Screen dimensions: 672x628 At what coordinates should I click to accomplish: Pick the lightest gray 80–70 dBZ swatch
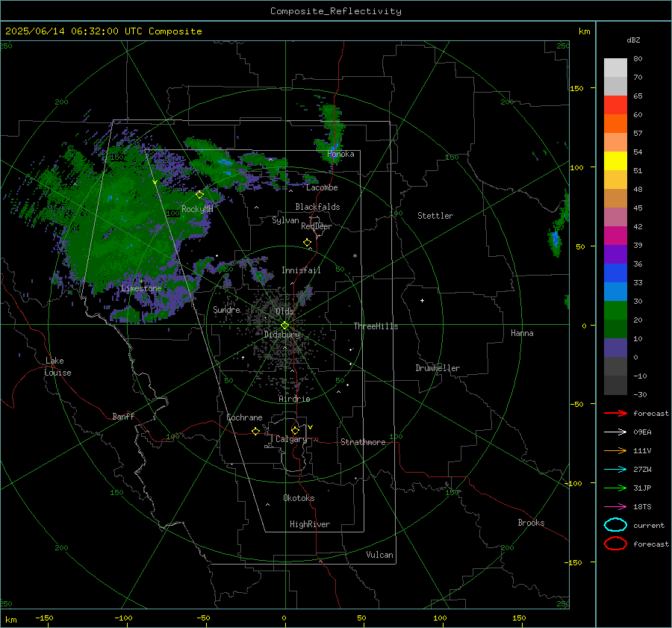click(x=615, y=68)
